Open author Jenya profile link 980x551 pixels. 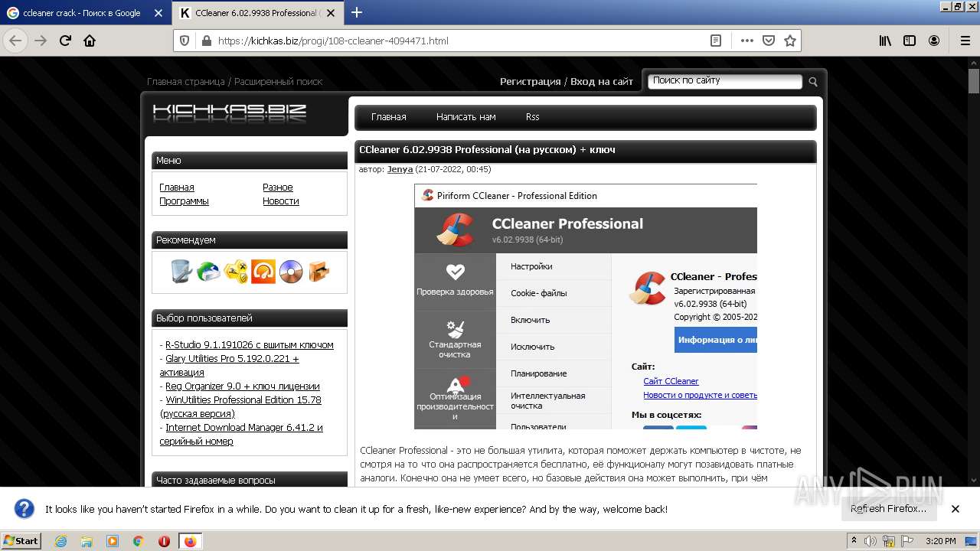point(400,169)
